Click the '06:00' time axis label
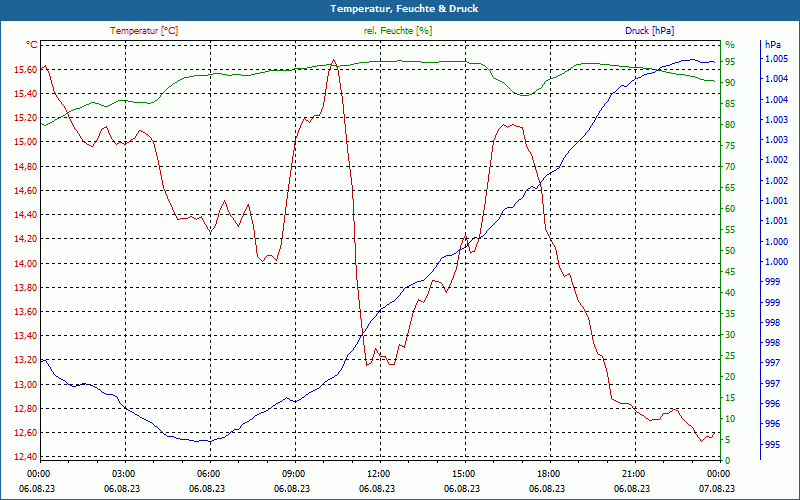This screenshot has height=500, width=800. tap(208, 473)
